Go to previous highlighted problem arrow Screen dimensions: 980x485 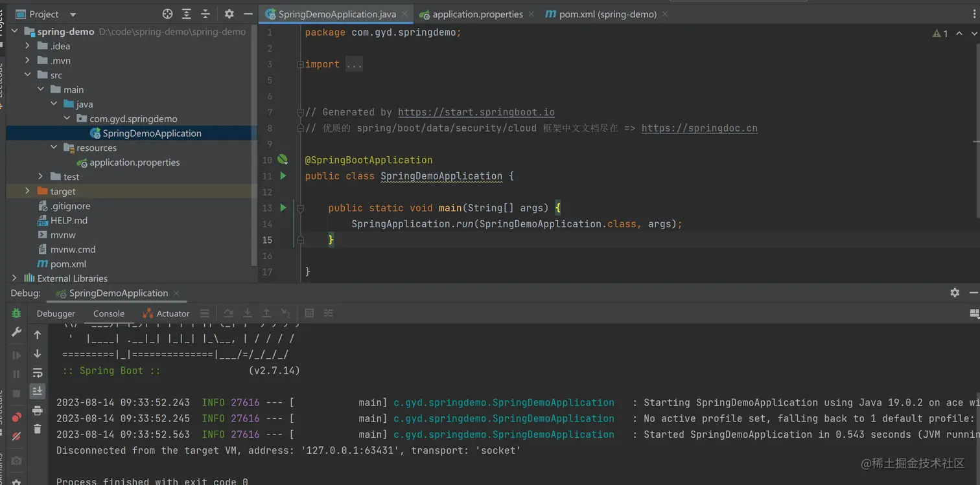coord(959,33)
